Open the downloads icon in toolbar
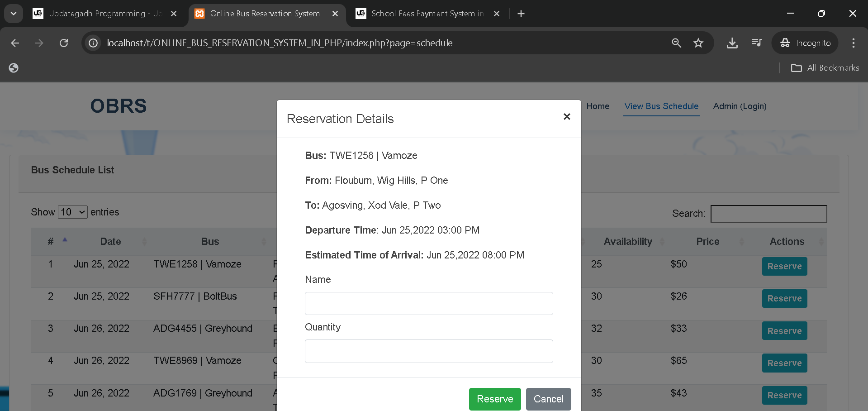This screenshot has height=411, width=868. (732, 43)
